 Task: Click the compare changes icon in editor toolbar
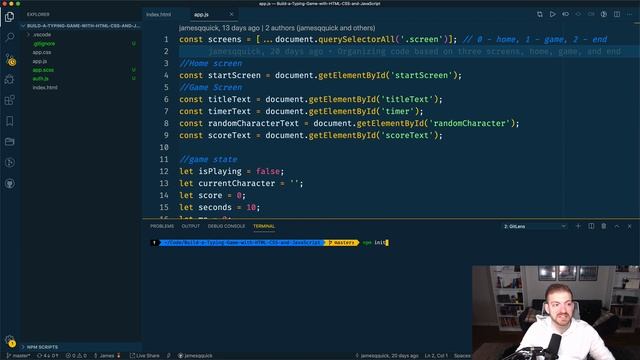coord(540,14)
